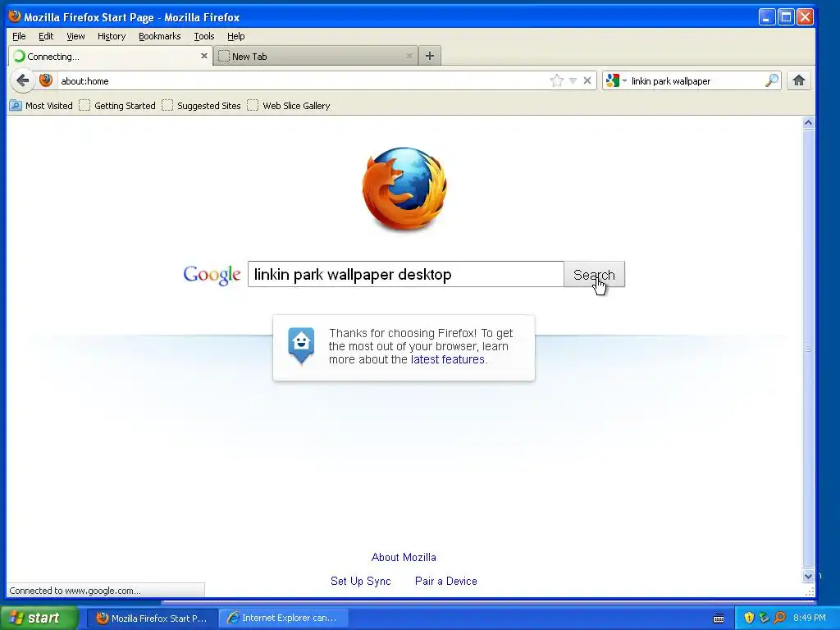The image size is (840, 630).
Task: Click the Firefox site identity icon
Action: [46, 81]
